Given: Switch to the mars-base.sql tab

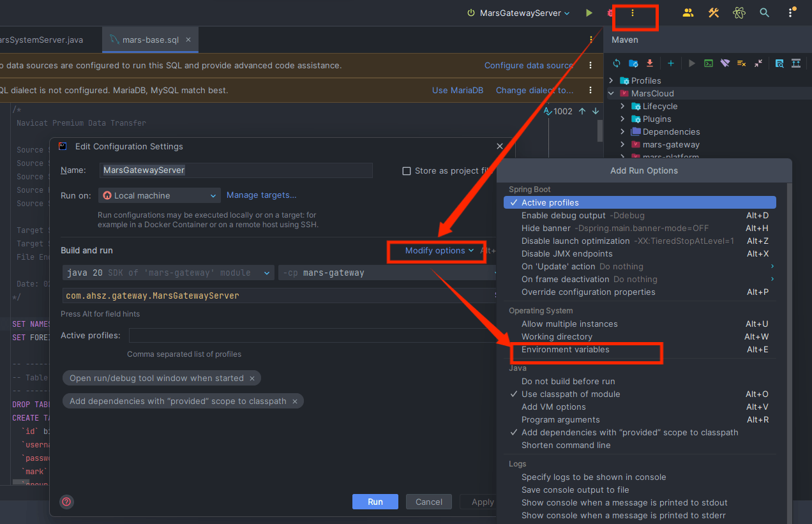Looking at the screenshot, I should [x=151, y=40].
